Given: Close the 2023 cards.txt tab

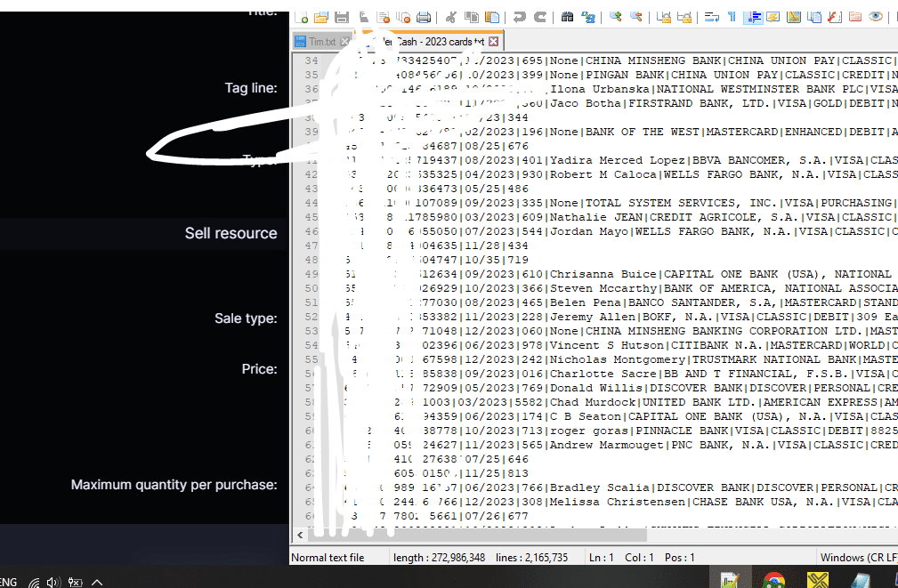Looking at the screenshot, I should pyautogui.click(x=494, y=42).
